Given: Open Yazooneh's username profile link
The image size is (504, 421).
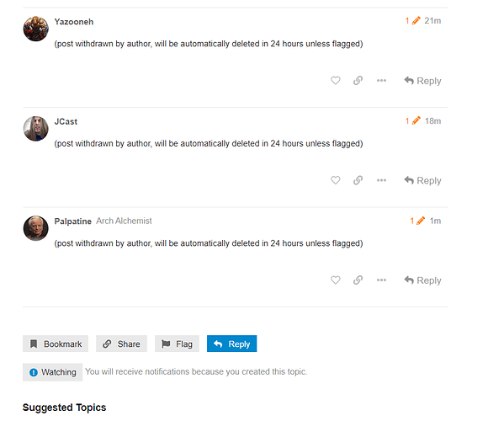Looking at the screenshot, I should click(74, 22).
